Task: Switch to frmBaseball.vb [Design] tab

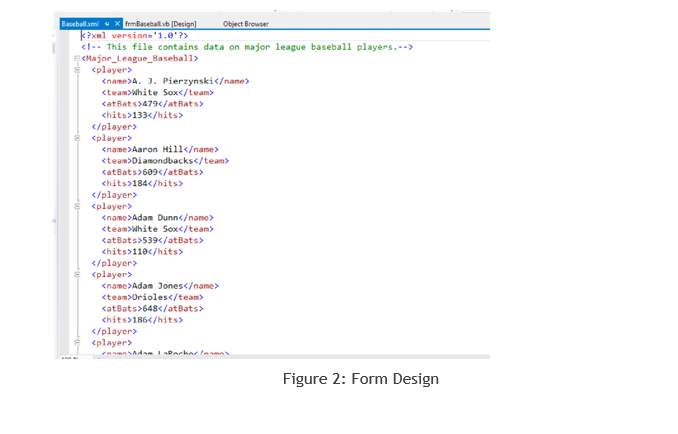Action: pyautogui.click(x=161, y=24)
